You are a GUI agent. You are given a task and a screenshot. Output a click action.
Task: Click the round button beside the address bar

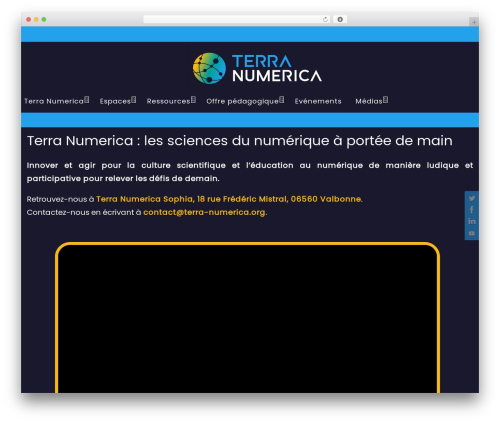coord(340,19)
